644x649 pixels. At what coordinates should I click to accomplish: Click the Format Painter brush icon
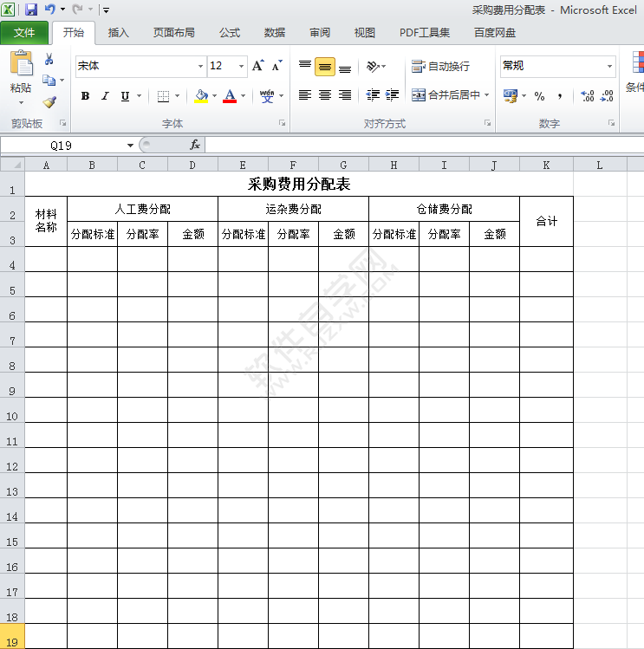(x=49, y=102)
